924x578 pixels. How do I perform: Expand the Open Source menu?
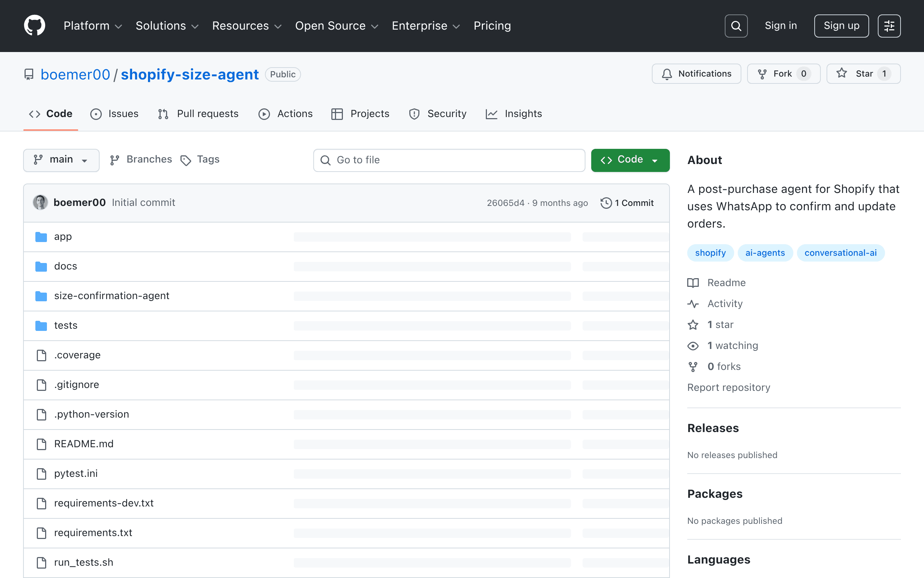[x=336, y=26]
